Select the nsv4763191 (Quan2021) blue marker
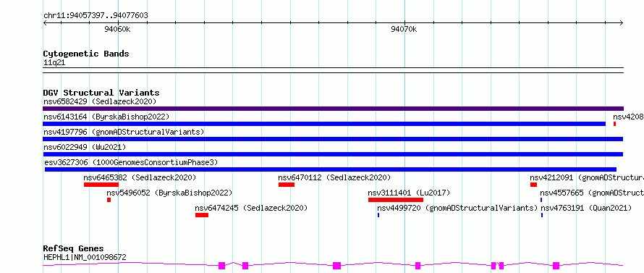 click(x=542, y=215)
